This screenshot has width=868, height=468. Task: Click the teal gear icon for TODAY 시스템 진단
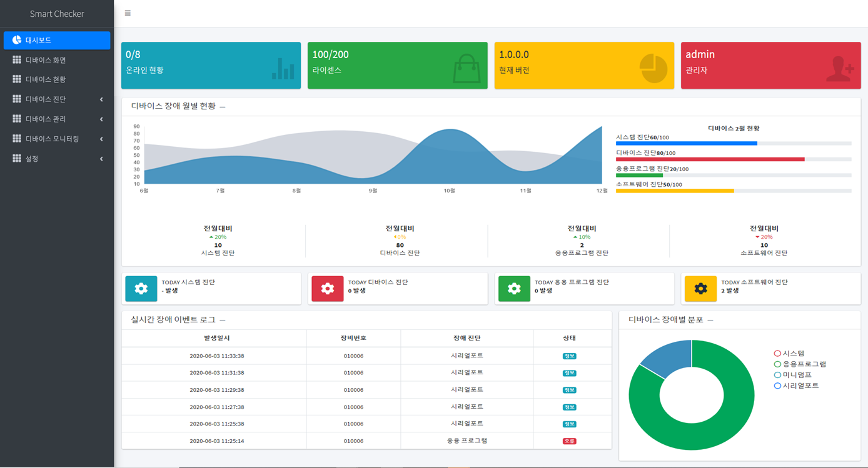click(141, 289)
